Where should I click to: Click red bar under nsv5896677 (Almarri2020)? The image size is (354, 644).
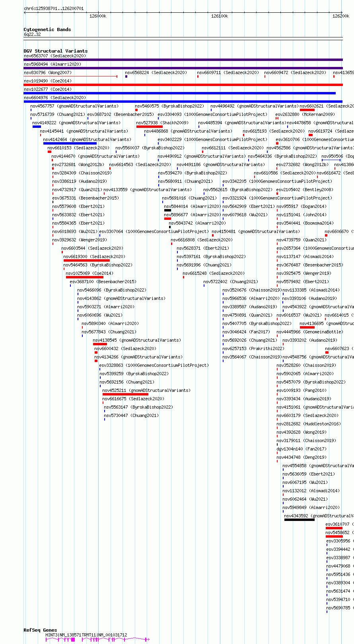167,219
